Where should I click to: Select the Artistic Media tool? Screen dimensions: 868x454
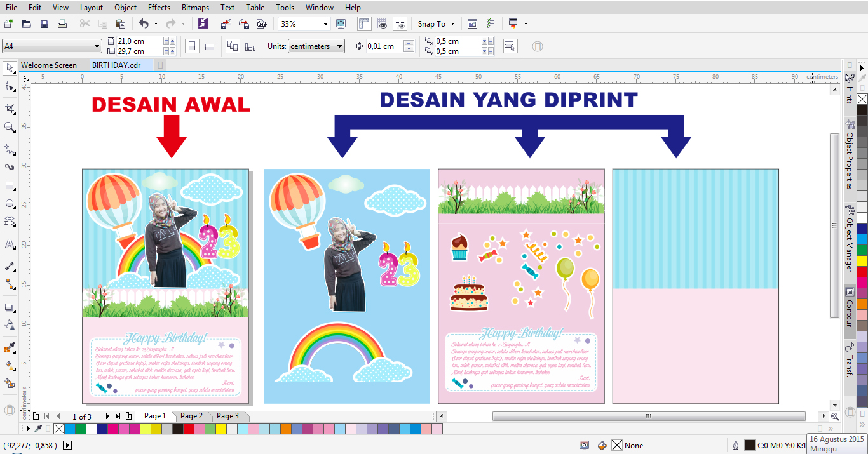point(10,168)
